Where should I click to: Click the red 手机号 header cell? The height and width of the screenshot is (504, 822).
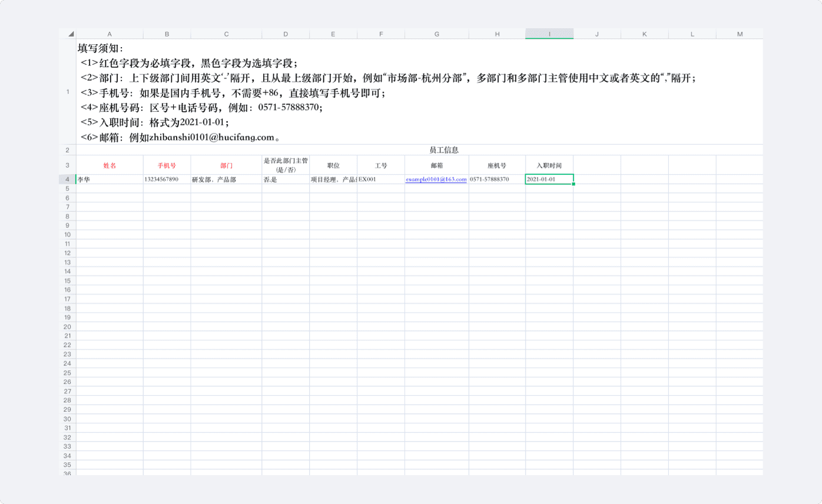coord(167,165)
